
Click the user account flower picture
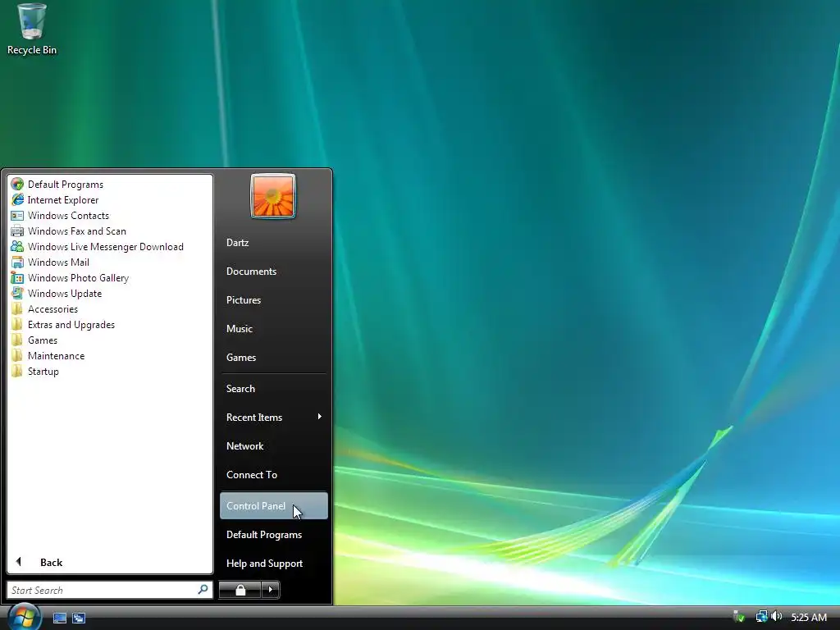(x=272, y=196)
